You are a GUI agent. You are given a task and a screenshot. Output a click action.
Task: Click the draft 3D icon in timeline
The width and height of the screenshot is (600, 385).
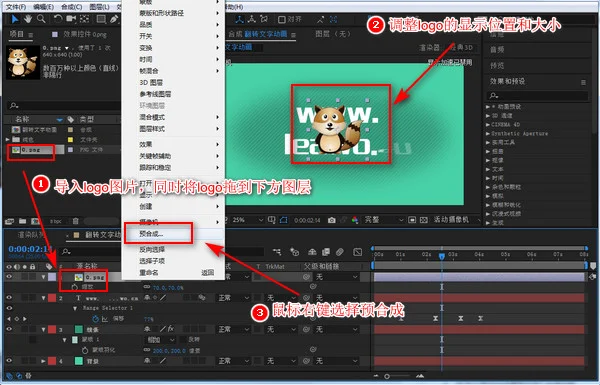coord(295,252)
